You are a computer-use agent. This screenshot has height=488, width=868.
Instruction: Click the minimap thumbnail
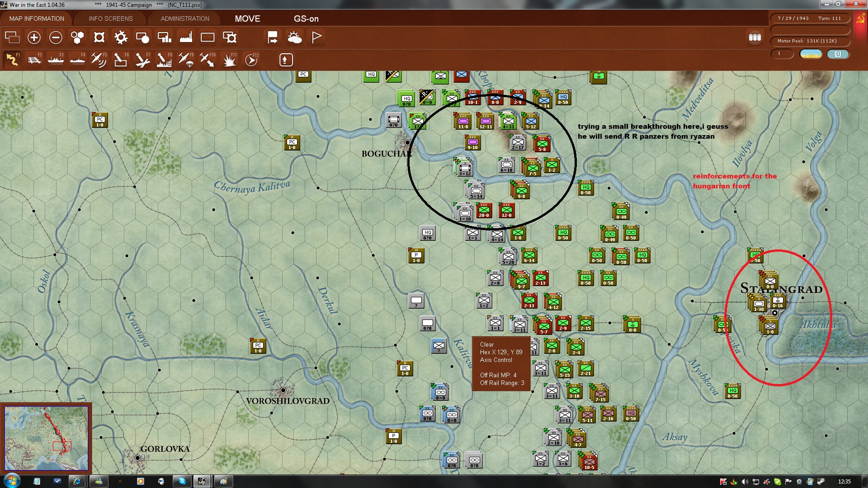pos(46,438)
